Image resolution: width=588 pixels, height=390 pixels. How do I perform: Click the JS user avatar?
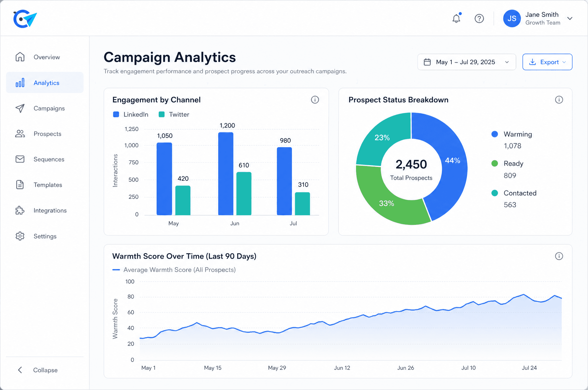[x=512, y=19]
